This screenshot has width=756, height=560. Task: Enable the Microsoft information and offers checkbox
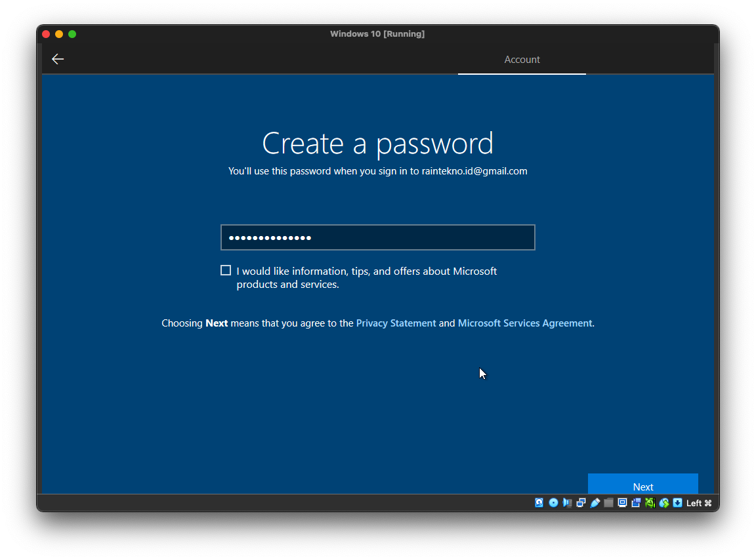pyautogui.click(x=226, y=270)
